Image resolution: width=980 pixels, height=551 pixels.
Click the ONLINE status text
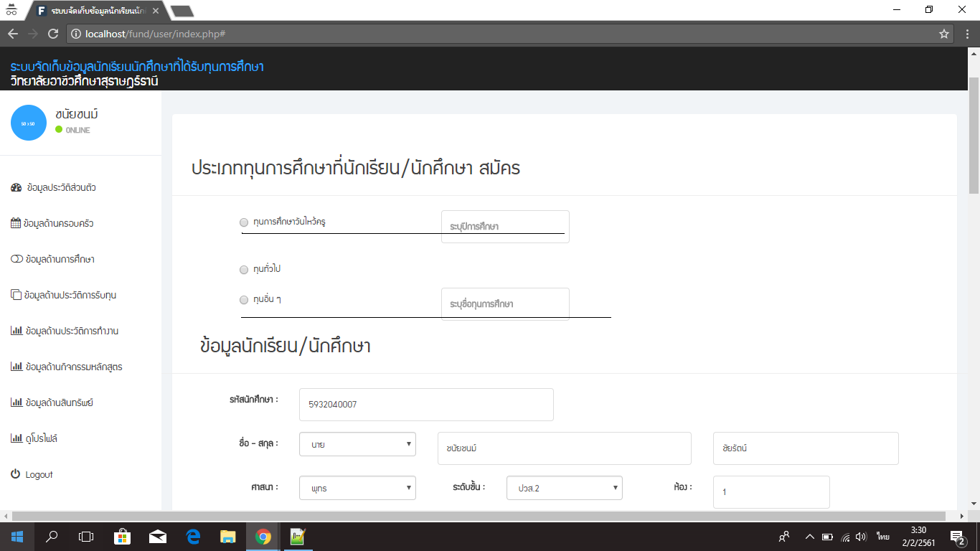pos(77,131)
